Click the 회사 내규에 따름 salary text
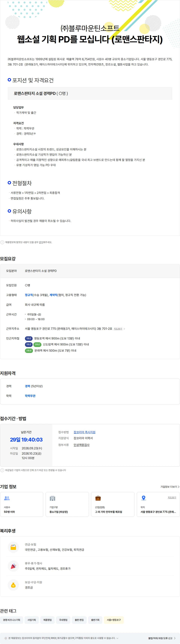This screenshot has height=644, width=180. click(35, 305)
